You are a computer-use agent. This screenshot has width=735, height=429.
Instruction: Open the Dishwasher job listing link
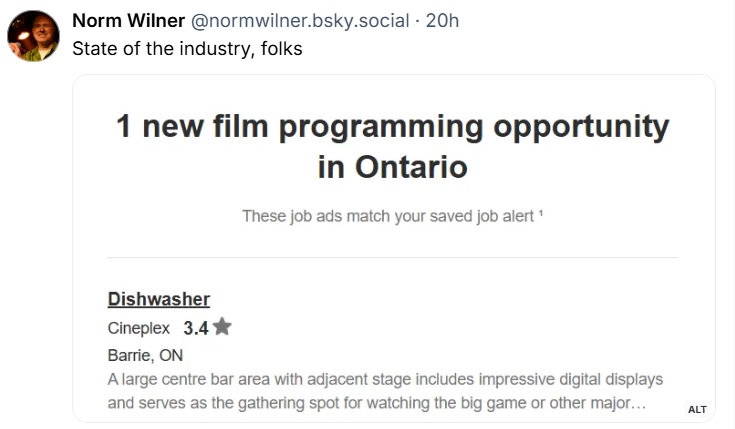158,299
